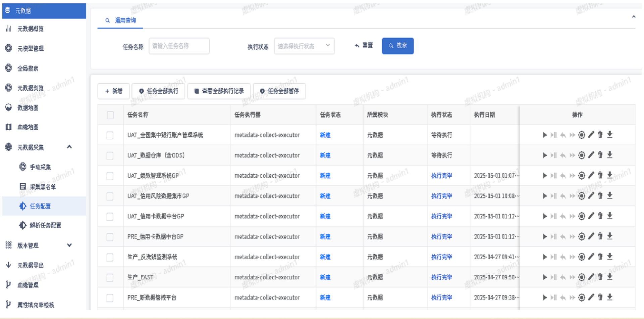Open 元数据导出 in the sidebar

pos(31,266)
